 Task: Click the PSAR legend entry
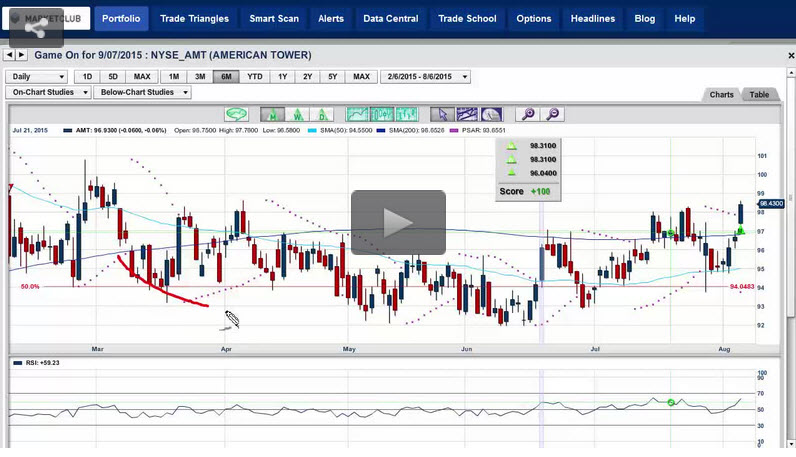point(478,130)
